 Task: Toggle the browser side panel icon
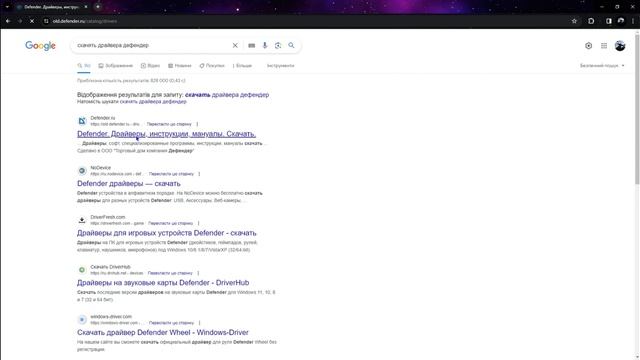click(x=609, y=21)
